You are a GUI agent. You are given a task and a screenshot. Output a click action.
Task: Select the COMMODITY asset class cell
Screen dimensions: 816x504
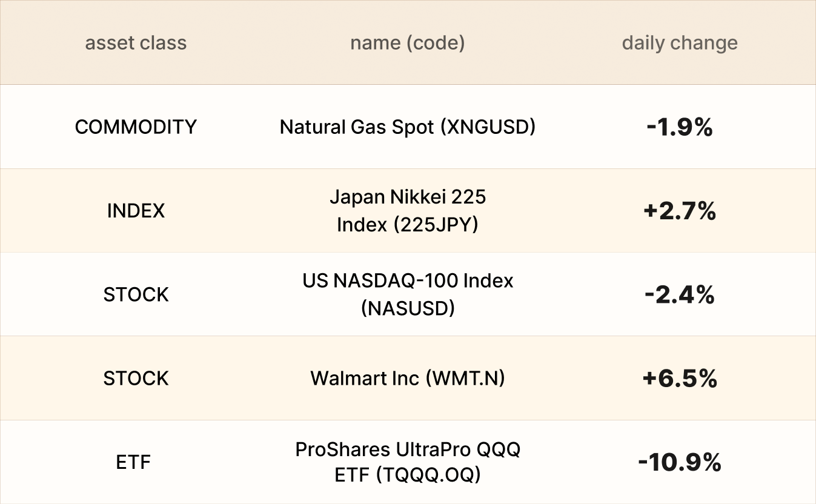click(x=136, y=127)
